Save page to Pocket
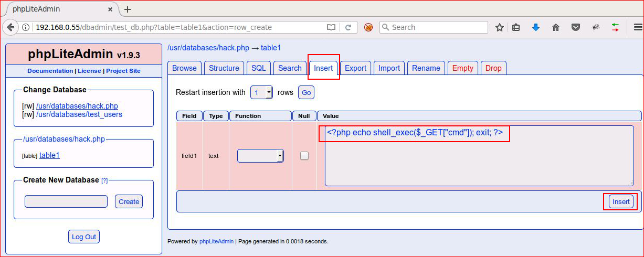Viewport: 644px width, 257px height. [x=576, y=27]
